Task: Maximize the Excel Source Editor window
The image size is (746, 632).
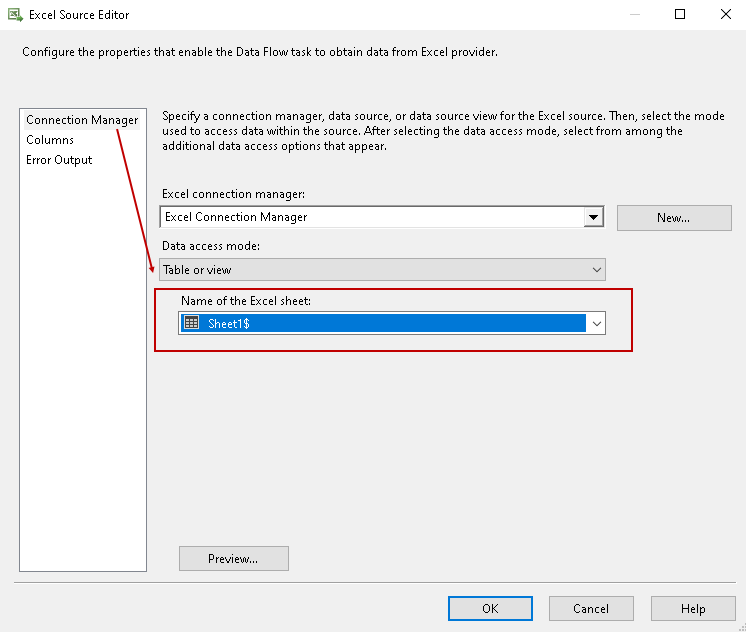Action: tap(680, 15)
